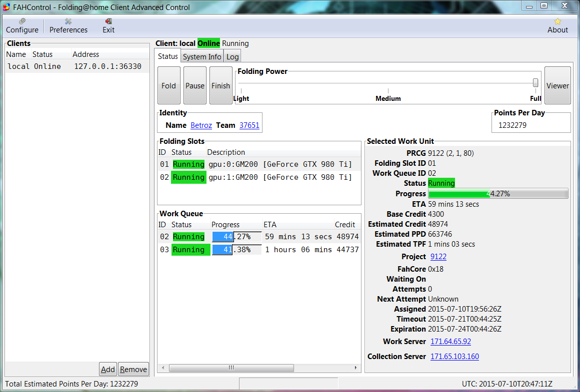Click the FAHControl title bar app icon
The width and height of the screenshot is (580, 392).
(6, 7)
